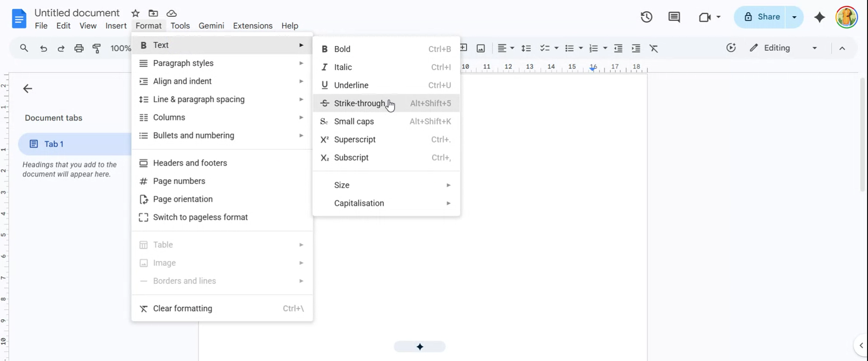
Task: Select Page orientation in Format menu
Action: [222, 199]
